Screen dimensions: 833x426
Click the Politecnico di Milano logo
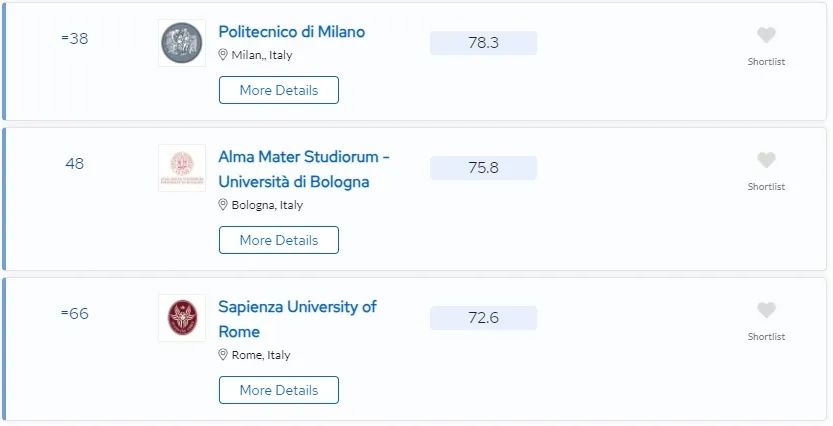click(181, 43)
